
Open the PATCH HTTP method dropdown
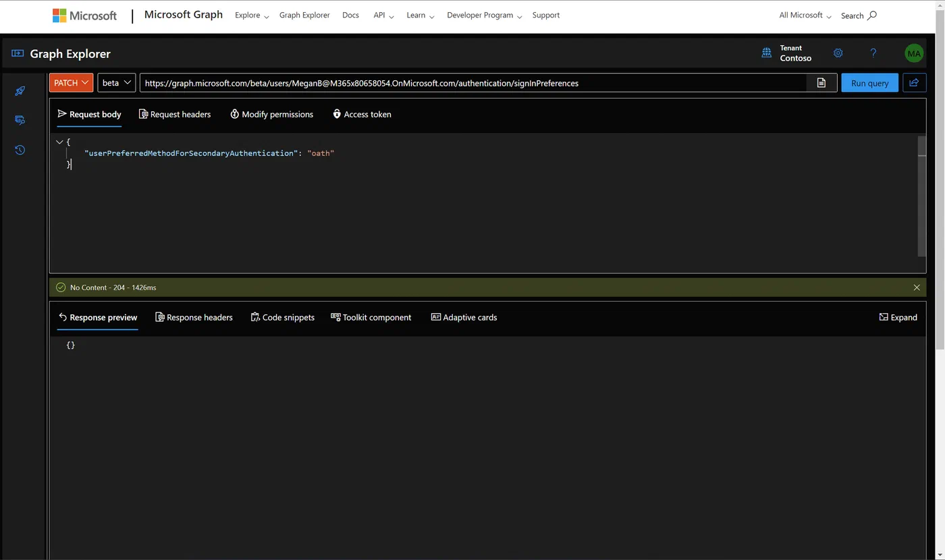coord(71,82)
